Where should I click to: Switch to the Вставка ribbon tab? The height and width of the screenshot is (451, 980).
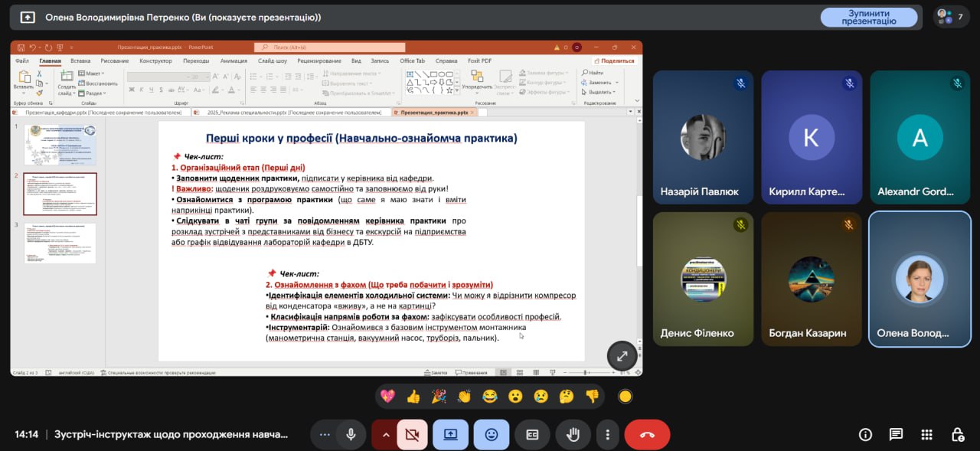click(80, 60)
